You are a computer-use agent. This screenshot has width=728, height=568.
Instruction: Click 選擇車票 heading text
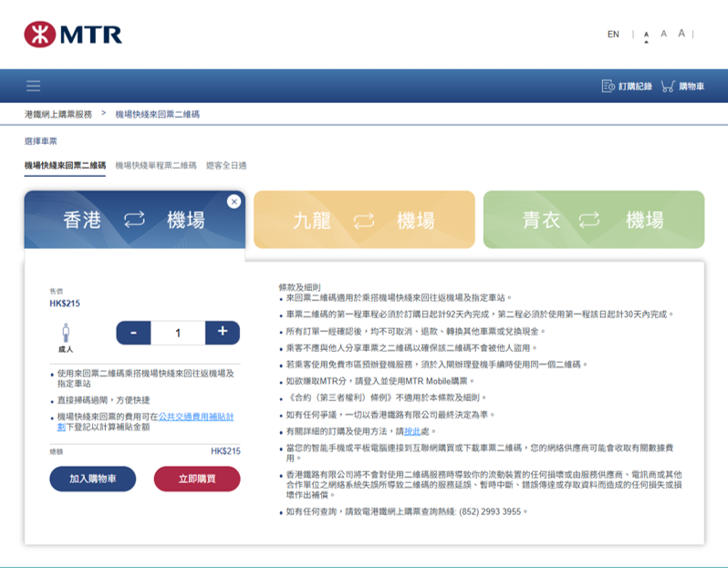tap(41, 141)
